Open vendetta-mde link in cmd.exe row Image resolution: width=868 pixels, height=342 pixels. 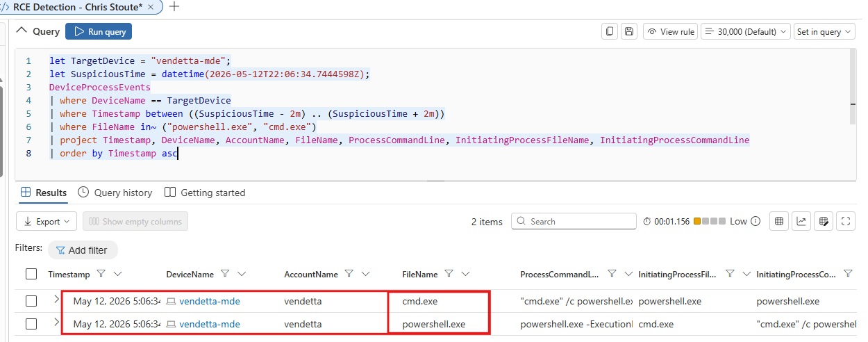tap(209, 301)
